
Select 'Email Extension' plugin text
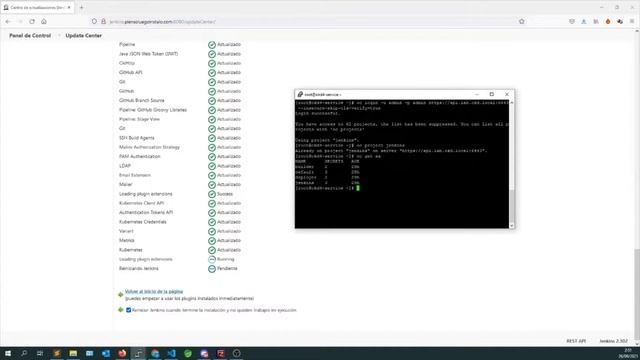point(135,175)
